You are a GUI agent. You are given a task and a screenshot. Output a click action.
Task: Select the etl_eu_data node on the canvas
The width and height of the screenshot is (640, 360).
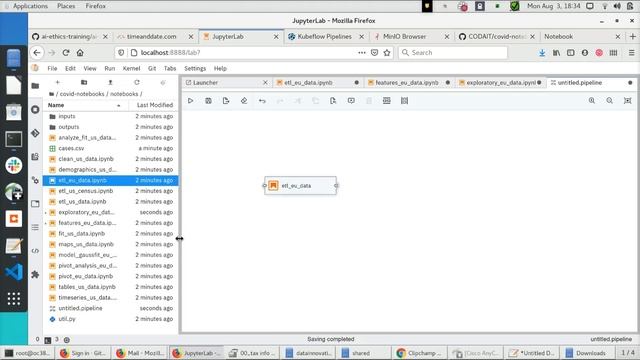(x=300, y=186)
